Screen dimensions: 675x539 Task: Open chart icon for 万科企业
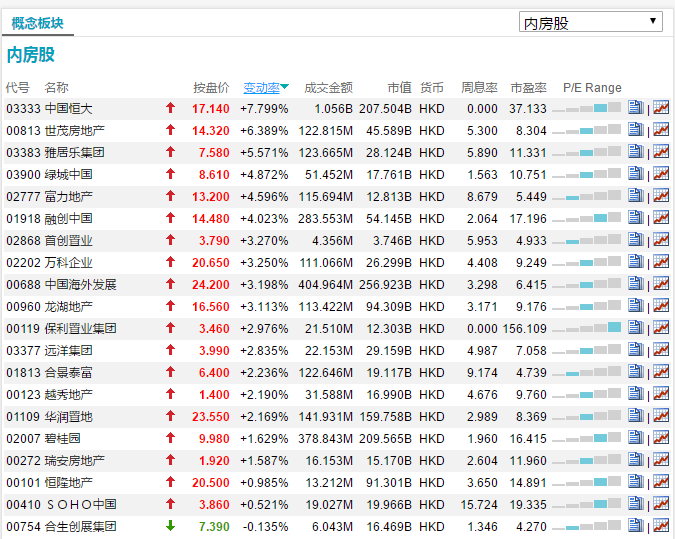click(661, 261)
